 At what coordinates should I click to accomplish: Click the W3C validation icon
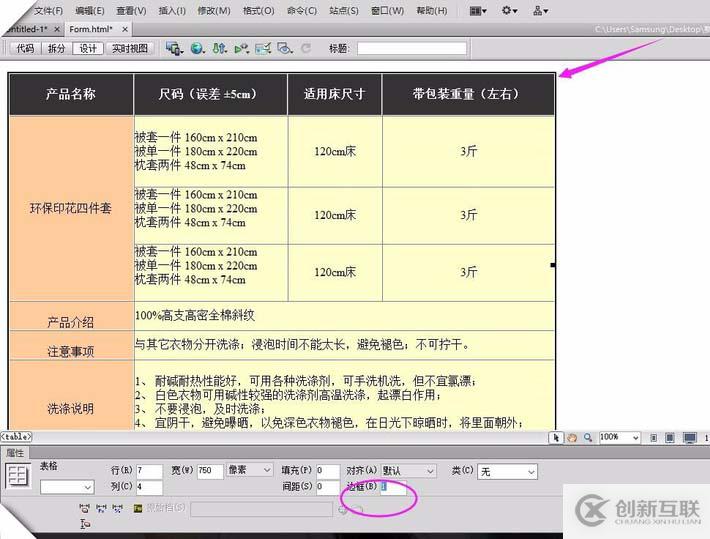coord(242,48)
